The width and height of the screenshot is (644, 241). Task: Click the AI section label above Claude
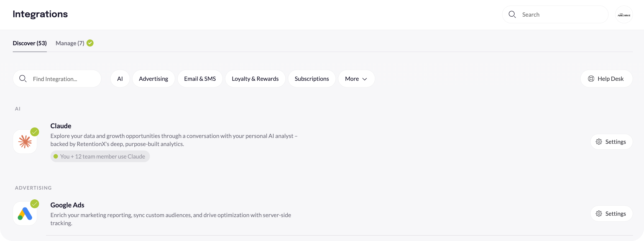(18, 109)
